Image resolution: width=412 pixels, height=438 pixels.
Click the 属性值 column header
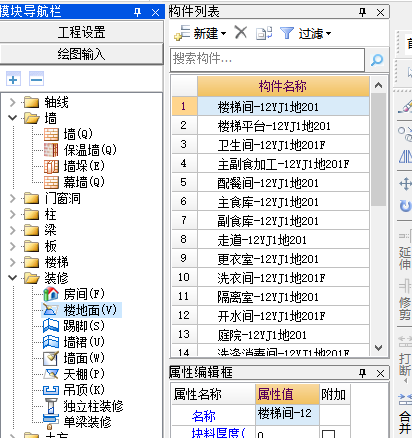coord(287,394)
